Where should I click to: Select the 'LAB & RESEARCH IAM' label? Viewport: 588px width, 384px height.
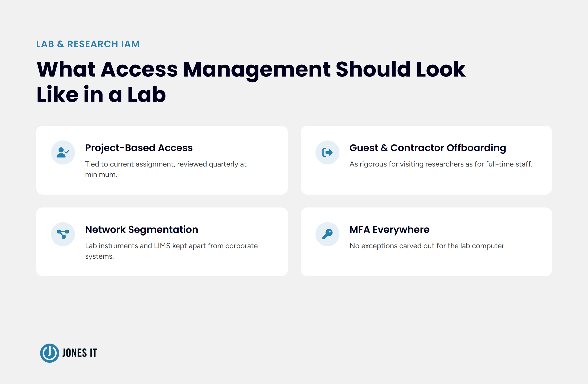(88, 44)
